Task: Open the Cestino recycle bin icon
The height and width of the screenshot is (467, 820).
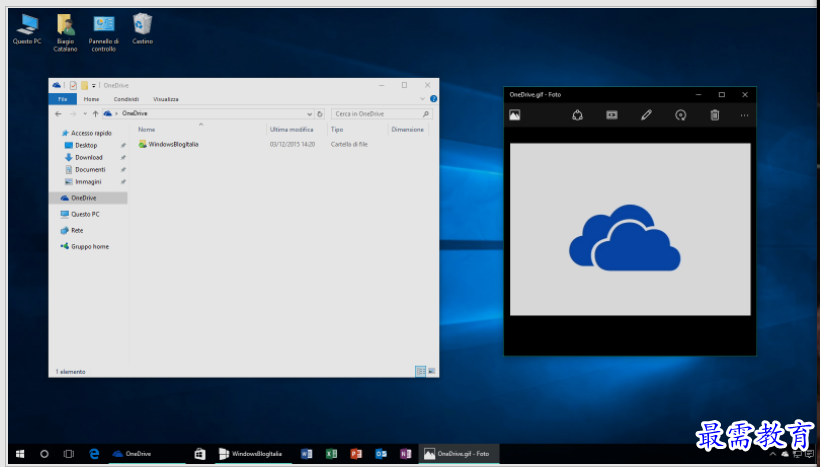Action: (x=142, y=29)
